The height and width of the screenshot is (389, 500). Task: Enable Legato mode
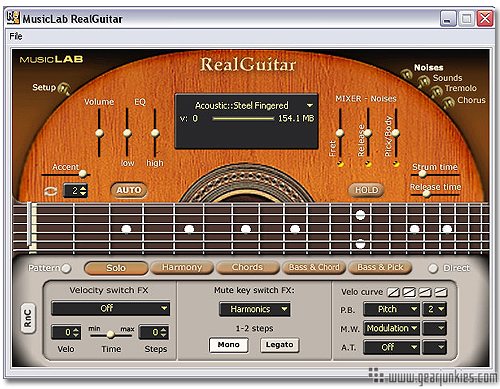279,345
